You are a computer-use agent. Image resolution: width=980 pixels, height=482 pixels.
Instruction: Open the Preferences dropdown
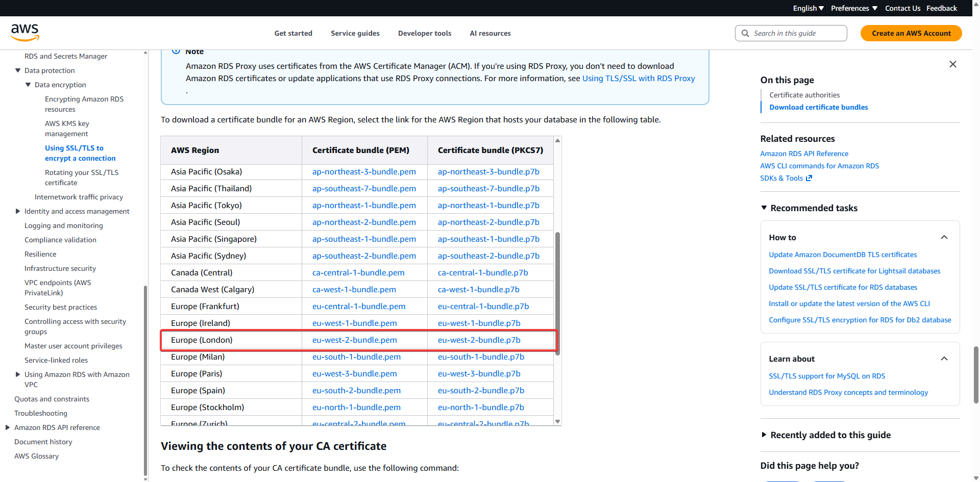tap(854, 8)
